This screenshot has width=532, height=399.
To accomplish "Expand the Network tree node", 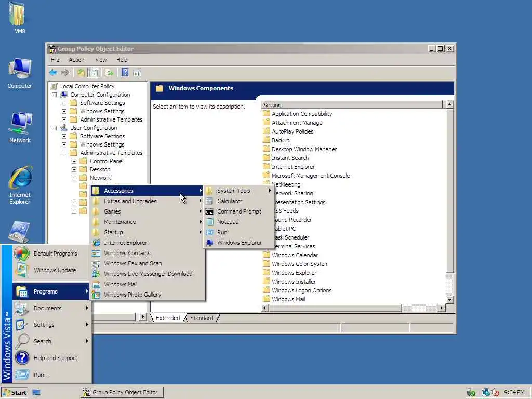I will 74,178.
